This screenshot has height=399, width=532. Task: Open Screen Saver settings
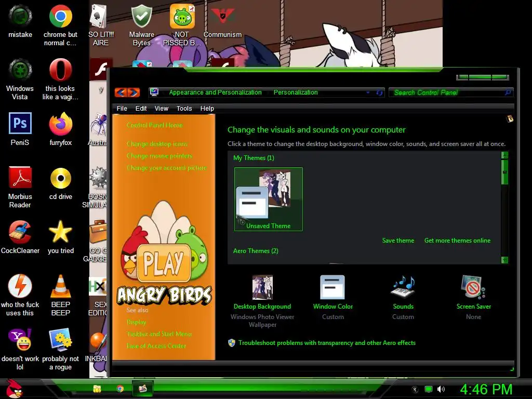[x=474, y=298]
